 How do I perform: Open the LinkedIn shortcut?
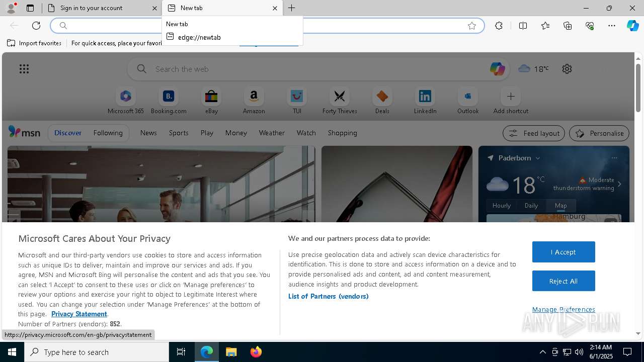click(x=425, y=101)
